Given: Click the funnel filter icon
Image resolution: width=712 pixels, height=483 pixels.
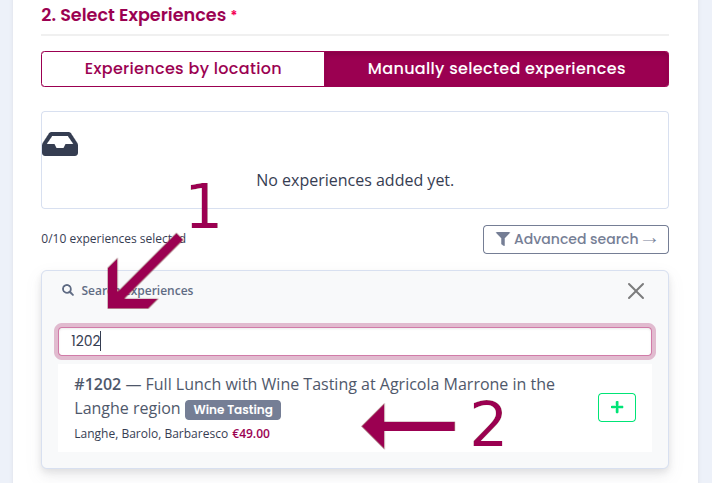Looking at the screenshot, I should click(502, 239).
